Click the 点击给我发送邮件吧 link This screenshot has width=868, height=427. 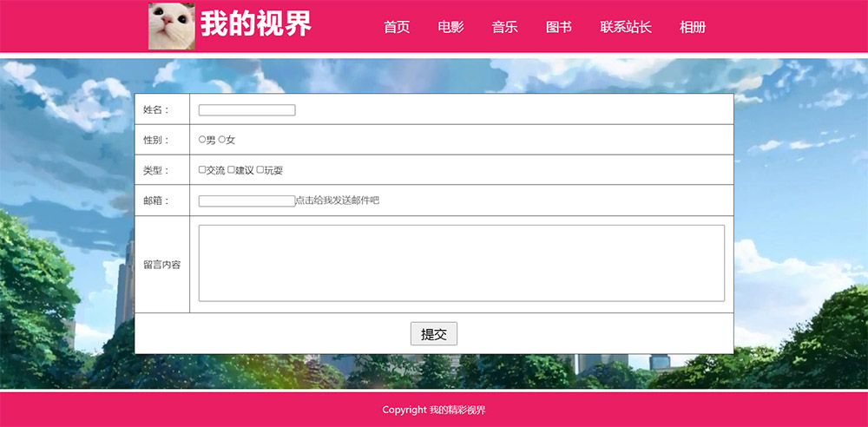tap(337, 200)
